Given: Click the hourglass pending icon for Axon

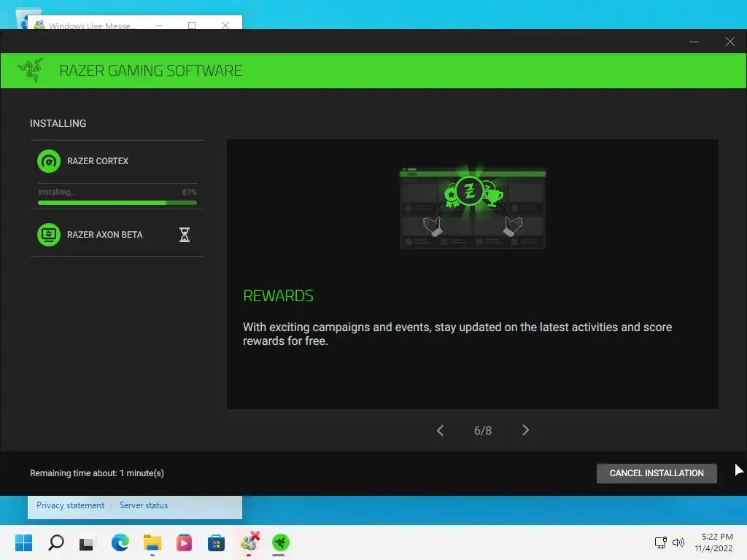Looking at the screenshot, I should click(185, 234).
